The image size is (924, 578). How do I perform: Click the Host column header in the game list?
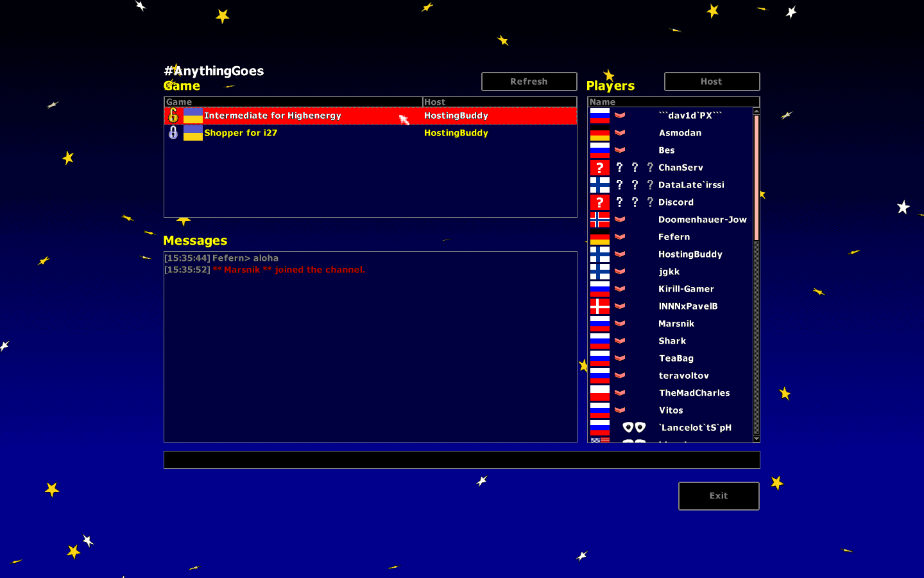(500, 102)
